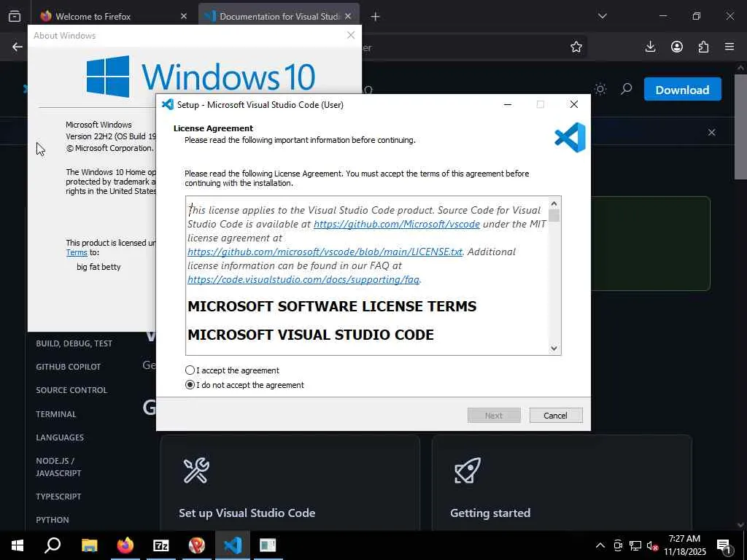The image size is (747, 560).
Task: Click the rocket Getting started icon
Action: [x=468, y=470]
